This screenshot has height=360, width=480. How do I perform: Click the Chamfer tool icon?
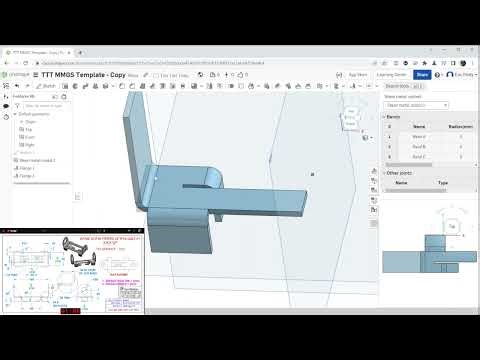132,86
